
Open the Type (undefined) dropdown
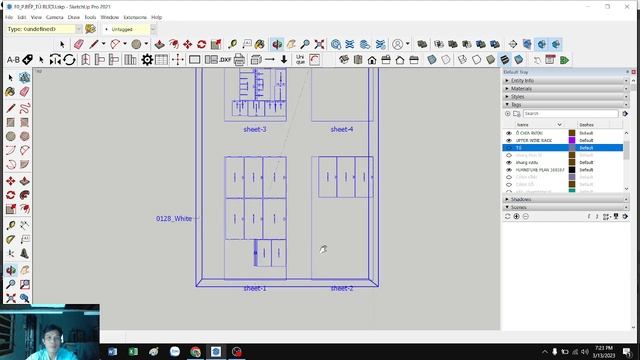coord(79,29)
